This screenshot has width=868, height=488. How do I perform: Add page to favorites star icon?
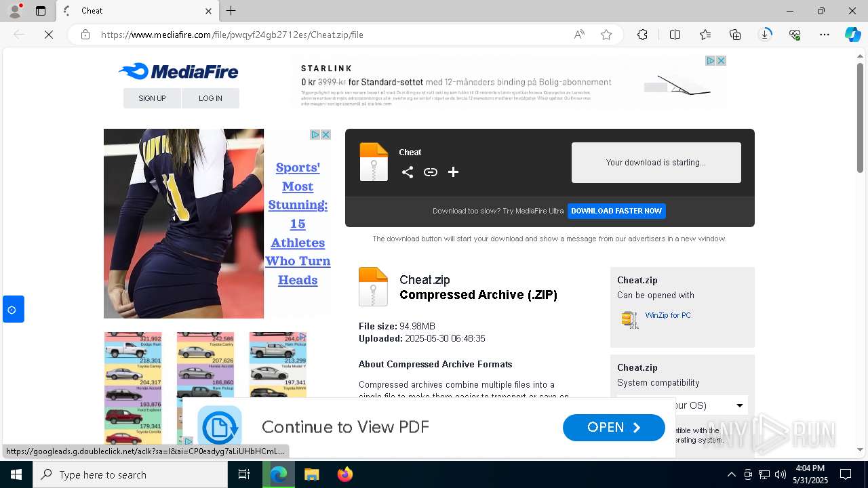[606, 35]
